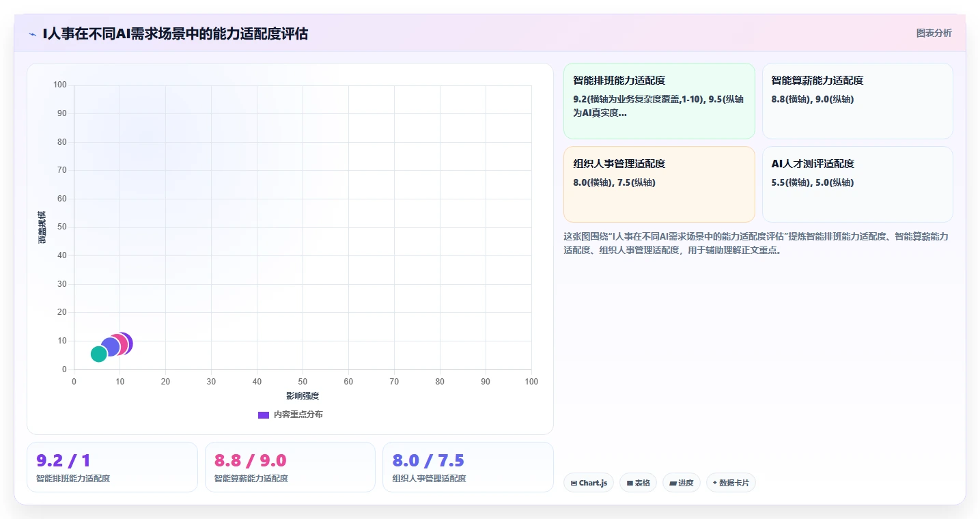The width and height of the screenshot is (980, 519).
Task: Click the page title I人事在不同AI需求场景中的能力适配度评估
Action: pos(176,33)
